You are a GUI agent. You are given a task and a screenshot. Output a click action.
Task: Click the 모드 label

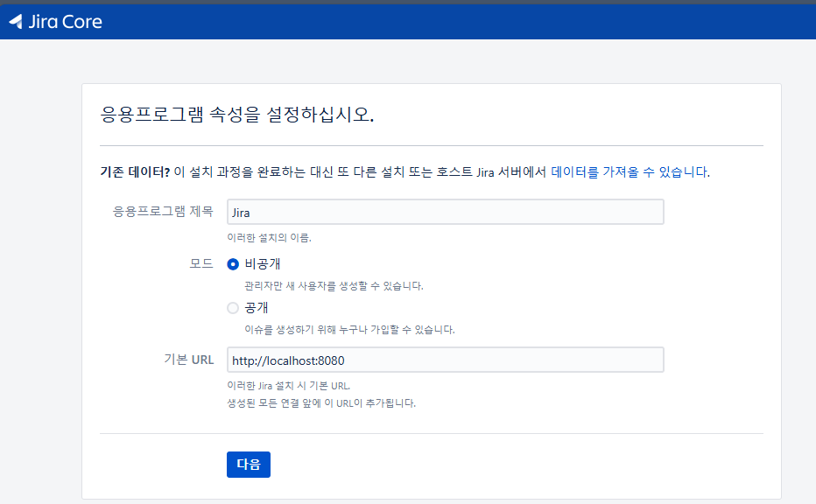click(x=200, y=264)
